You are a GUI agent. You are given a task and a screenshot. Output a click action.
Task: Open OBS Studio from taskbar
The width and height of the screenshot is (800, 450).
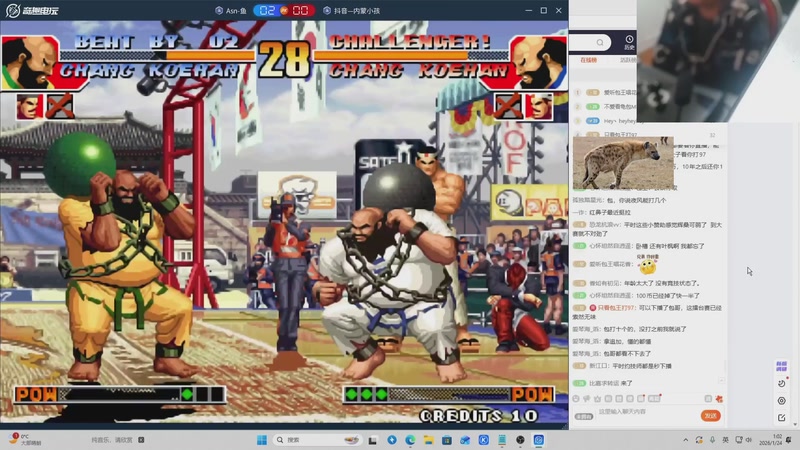tap(520, 440)
